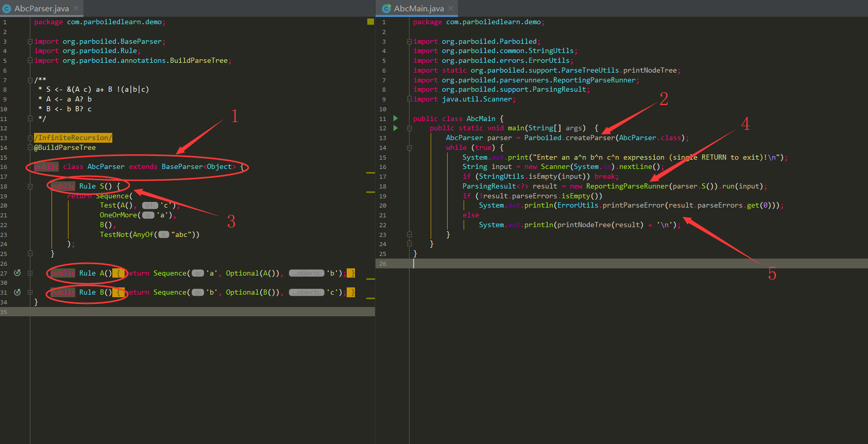Collapse the imports block in AbcMain.java
Image resolution: width=868 pixels, height=444 pixels.
(409, 42)
